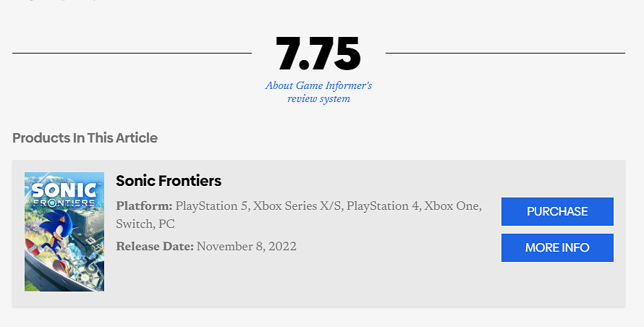Click Xbox One in the platform list
Screen dimensions: 644x327
(x=452, y=206)
